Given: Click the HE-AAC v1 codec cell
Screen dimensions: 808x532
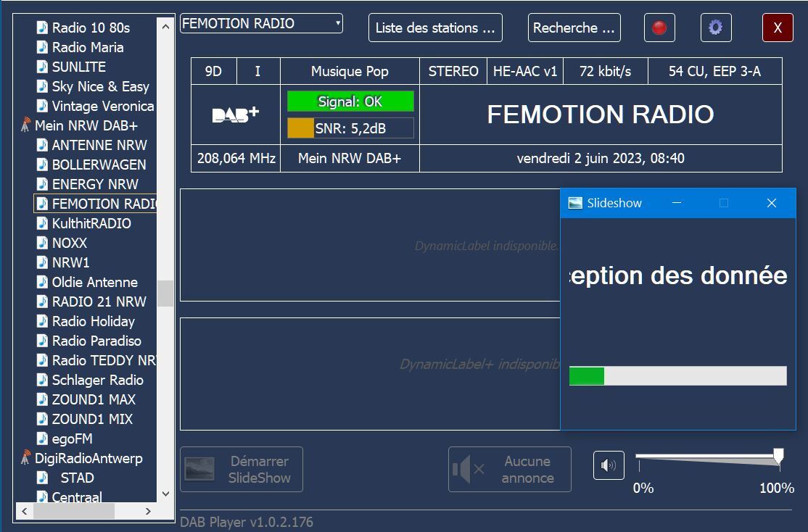Looking at the screenshot, I should click(525, 71).
